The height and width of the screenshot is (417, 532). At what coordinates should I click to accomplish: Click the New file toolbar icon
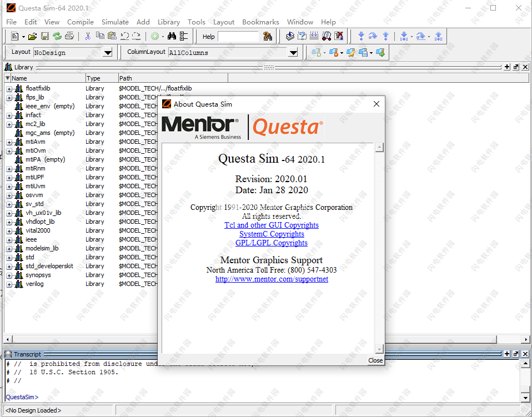tap(14, 36)
